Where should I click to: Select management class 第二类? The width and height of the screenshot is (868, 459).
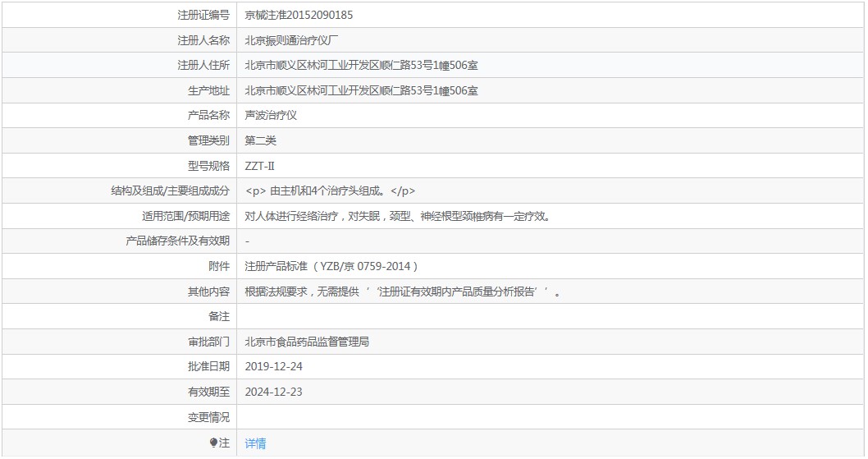click(260, 140)
